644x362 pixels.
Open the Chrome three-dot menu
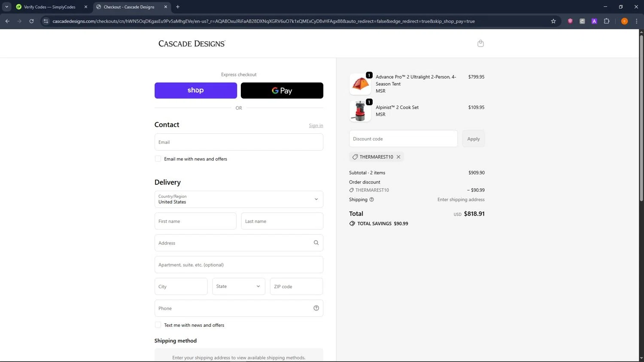[636, 21]
